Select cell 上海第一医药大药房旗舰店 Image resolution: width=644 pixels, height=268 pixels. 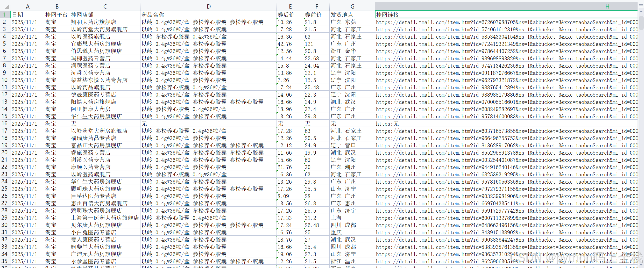pos(105,218)
